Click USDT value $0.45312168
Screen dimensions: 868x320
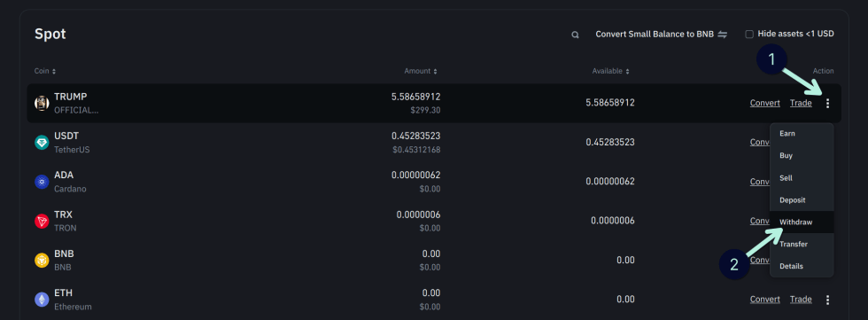click(x=415, y=150)
